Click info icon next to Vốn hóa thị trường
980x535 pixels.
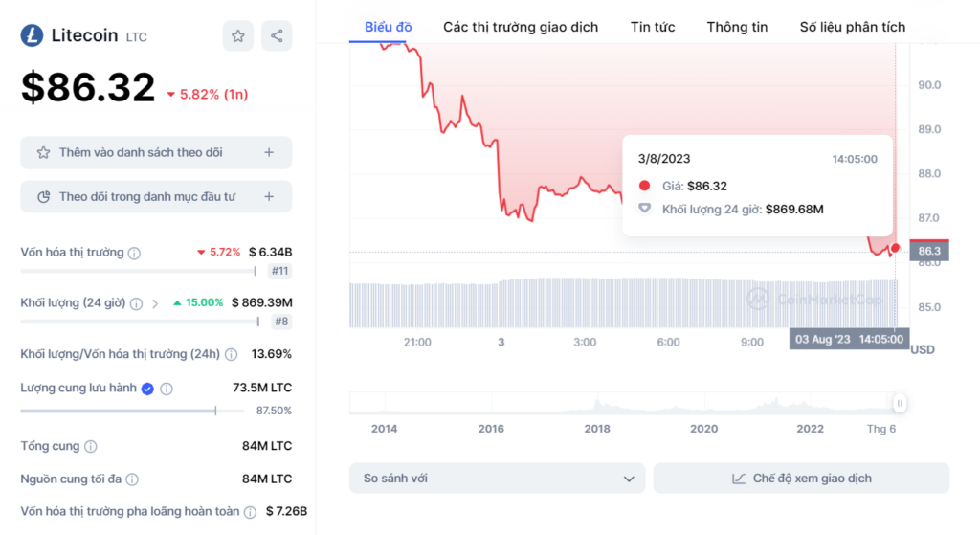click(x=135, y=254)
